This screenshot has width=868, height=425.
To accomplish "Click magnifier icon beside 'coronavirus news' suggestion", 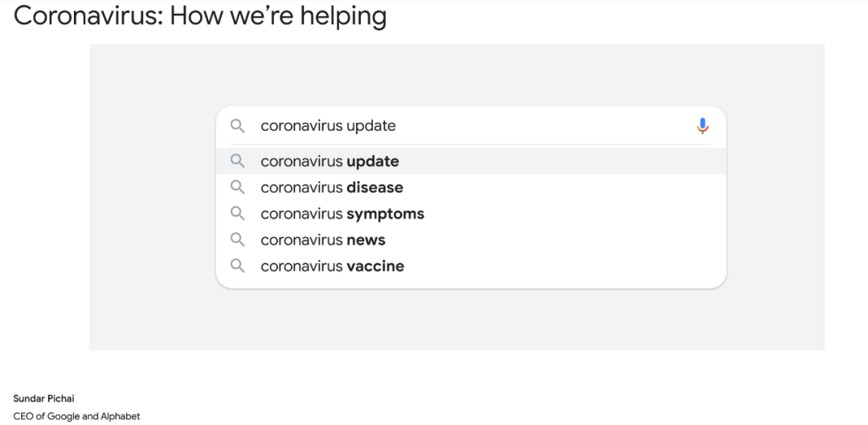I will pos(237,239).
